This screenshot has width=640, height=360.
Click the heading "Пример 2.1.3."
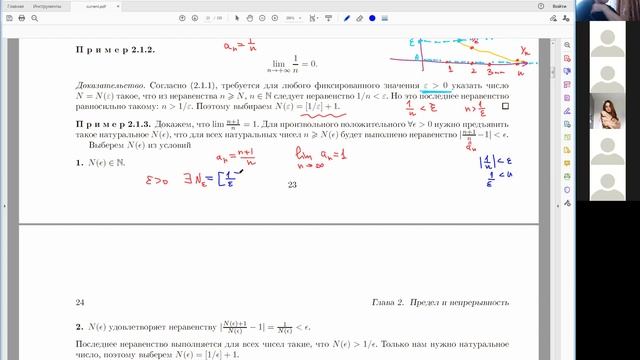pyautogui.click(x=113, y=124)
